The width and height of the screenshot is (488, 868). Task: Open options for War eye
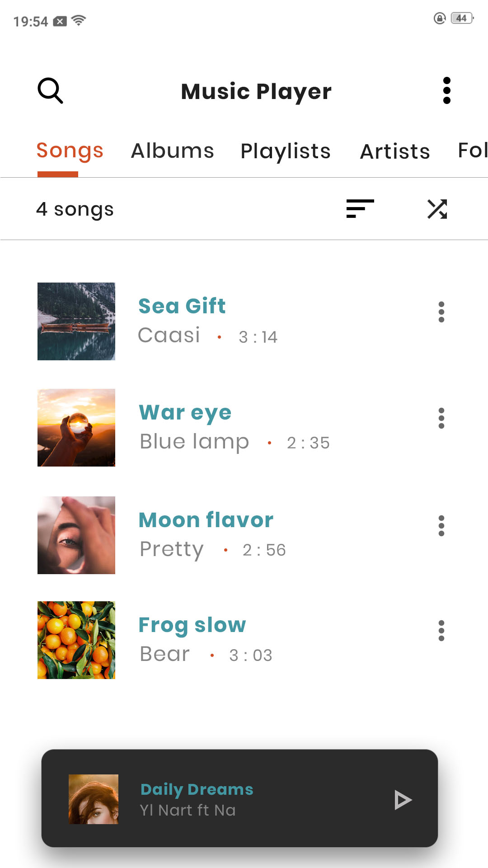point(441,418)
